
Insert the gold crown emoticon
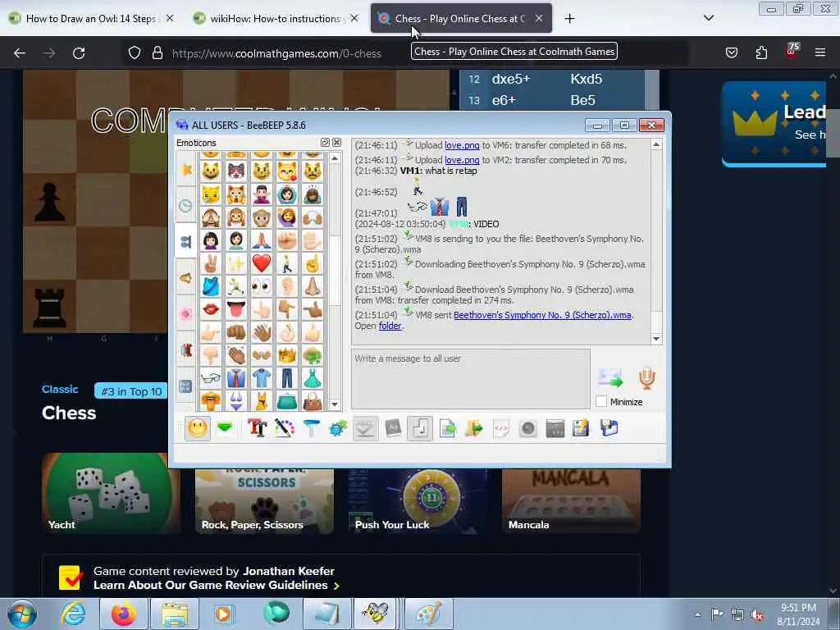(x=287, y=355)
